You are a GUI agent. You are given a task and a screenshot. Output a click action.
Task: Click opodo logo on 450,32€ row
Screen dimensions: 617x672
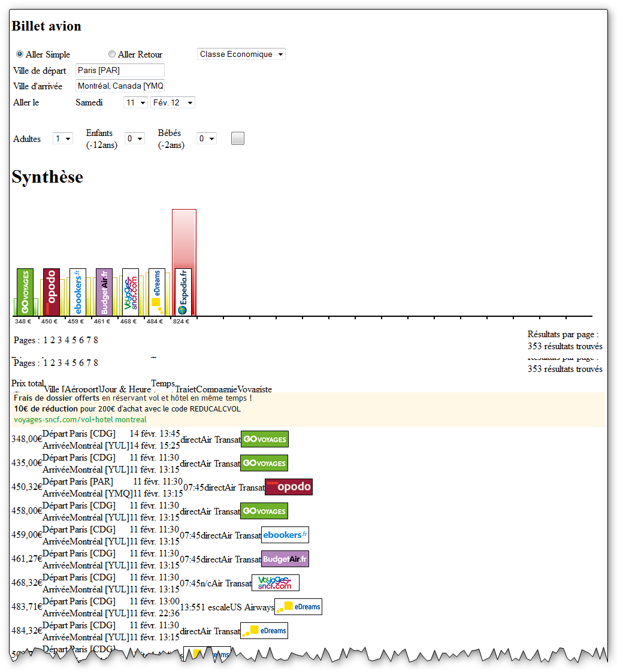click(x=289, y=487)
